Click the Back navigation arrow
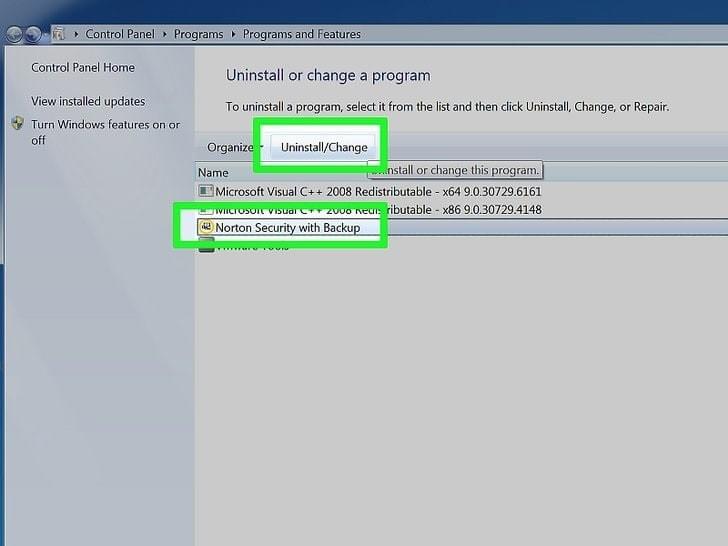 tap(14, 34)
